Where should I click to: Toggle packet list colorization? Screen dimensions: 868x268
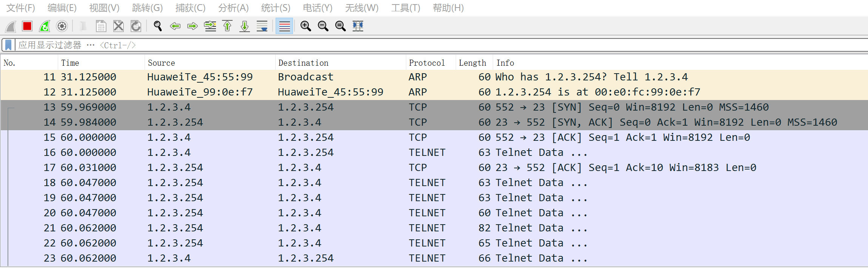pos(284,26)
